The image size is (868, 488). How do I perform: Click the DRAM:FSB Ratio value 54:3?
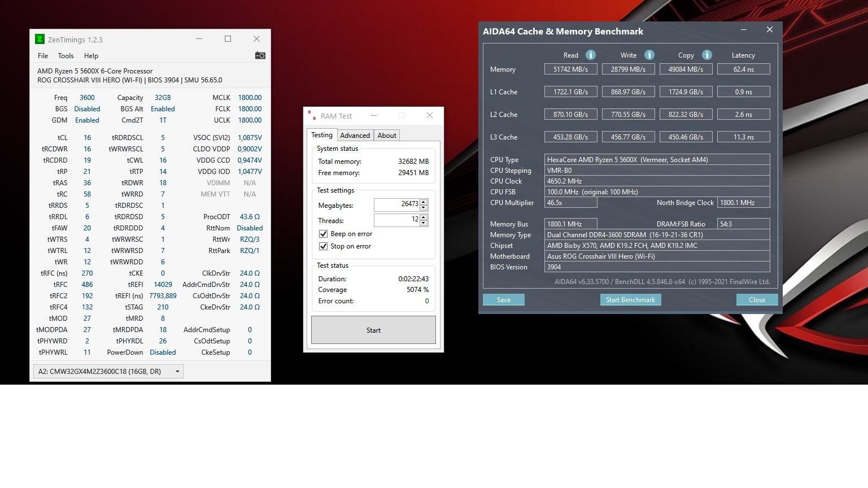[x=743, y=224]
